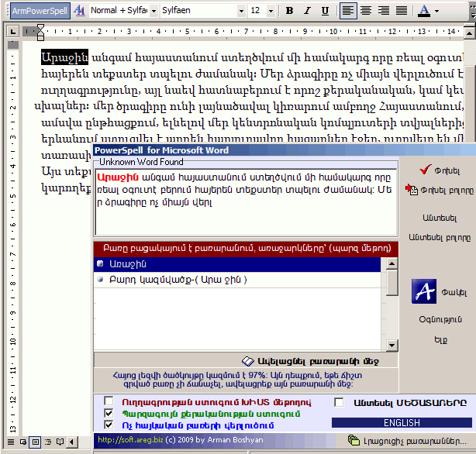476x454 pixels.
Task: Click the blue A logo icon
Action: pos(424,291)
